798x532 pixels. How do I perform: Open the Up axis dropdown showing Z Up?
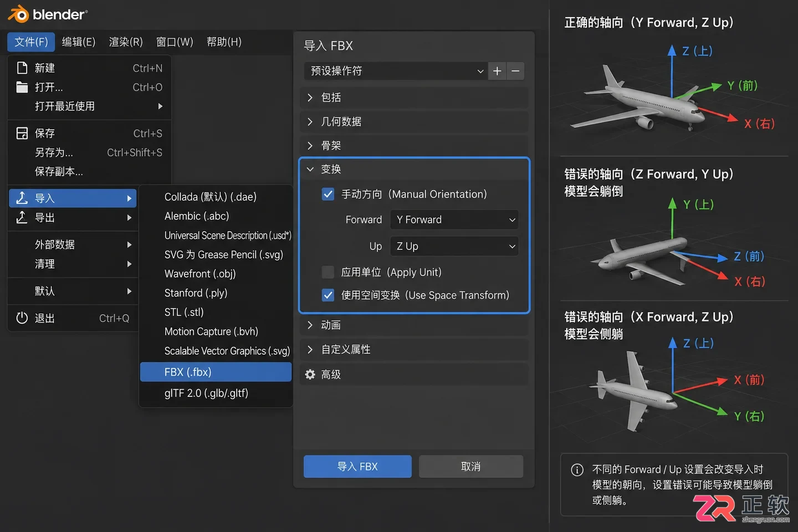[x=454, y=246]
